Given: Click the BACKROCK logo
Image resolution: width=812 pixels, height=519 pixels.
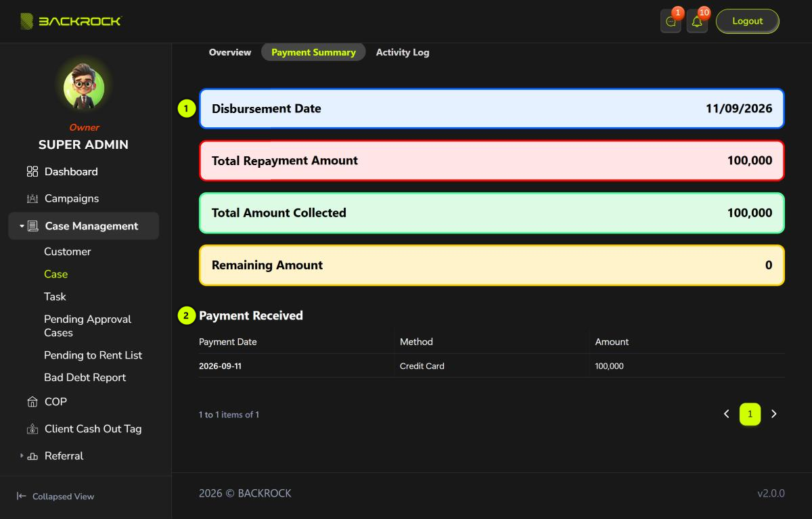Looking at the screenshot, I should pyautogui.click(x=70, y=21).
